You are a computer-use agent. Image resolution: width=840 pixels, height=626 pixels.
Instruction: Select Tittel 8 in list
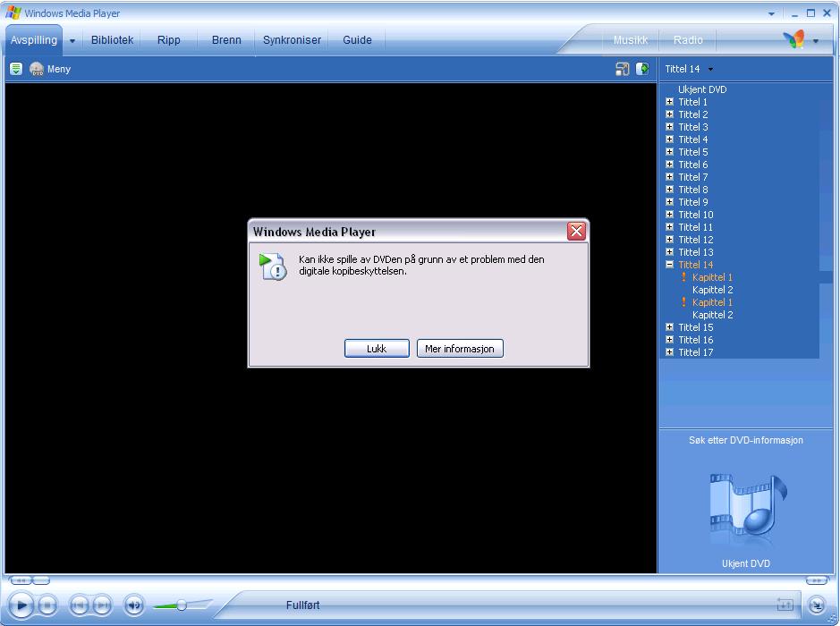692,190
